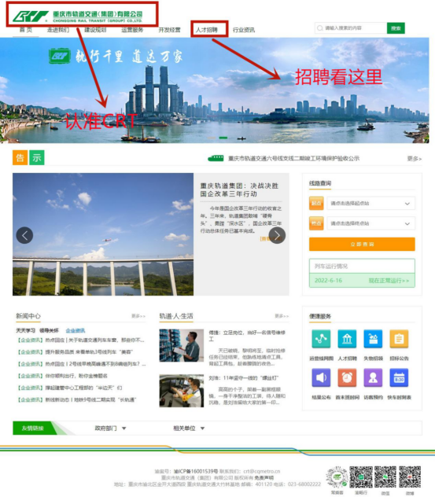Show the next news slide arrow
The width and height of the screenshot is (435, 504).
click(277, 235)
